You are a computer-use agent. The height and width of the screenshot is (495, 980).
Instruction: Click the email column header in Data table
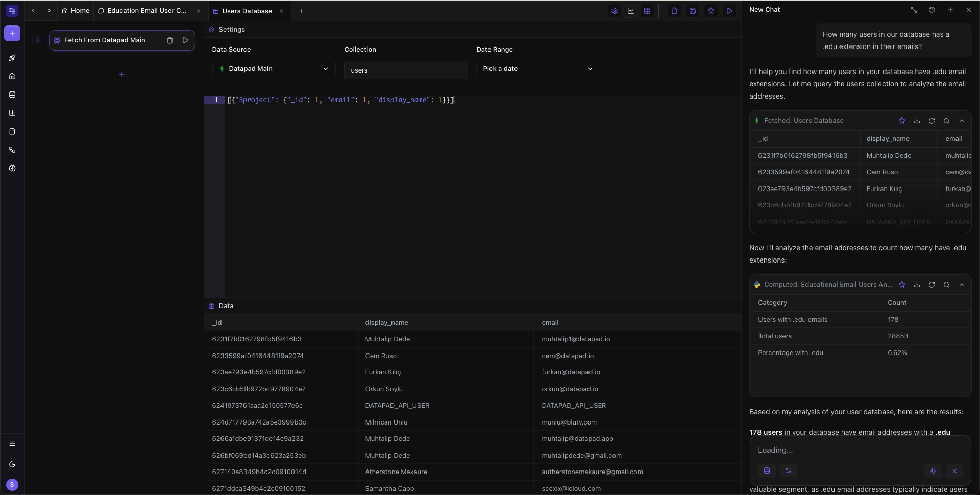pos(550,323)
